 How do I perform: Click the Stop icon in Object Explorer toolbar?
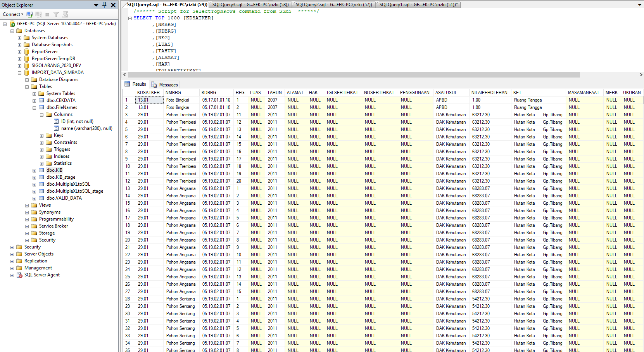47,14
